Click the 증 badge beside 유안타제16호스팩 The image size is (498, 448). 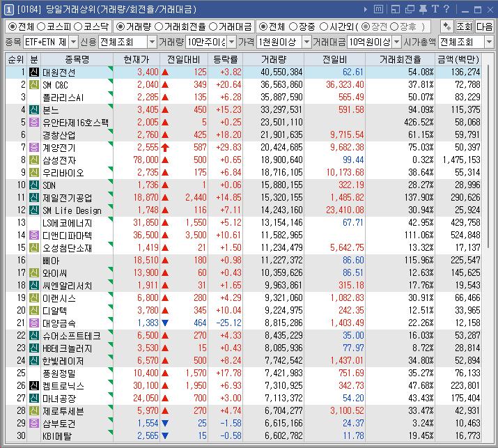coord(33,122)
